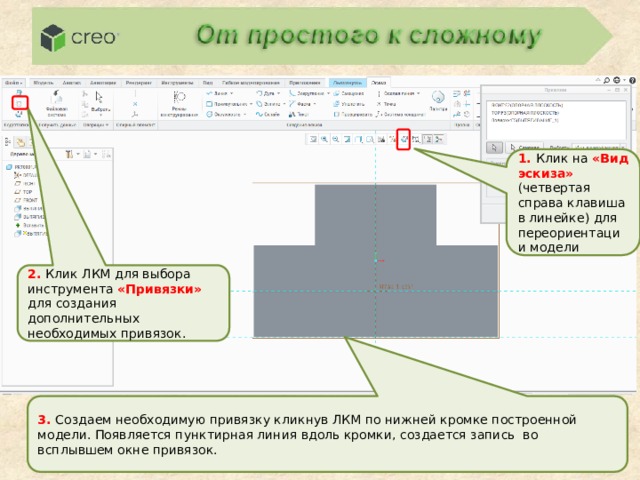Select first reference entry in References dialog
Screen dimensions: 640x480
[x=527, y=105]
